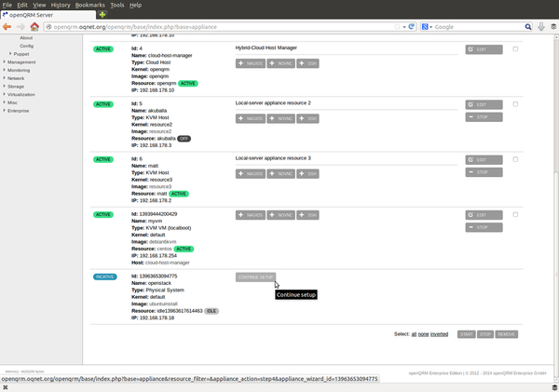559x392 pixels.
Task: Tick the checkbox for akuballa appliance
Action: [x=515, y=104]
